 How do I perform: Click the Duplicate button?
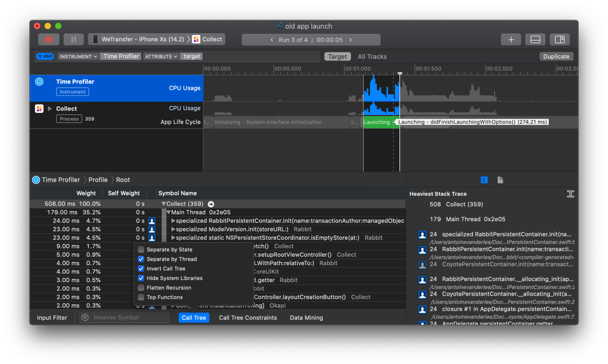pyautogui.click(x=556, y=56)
